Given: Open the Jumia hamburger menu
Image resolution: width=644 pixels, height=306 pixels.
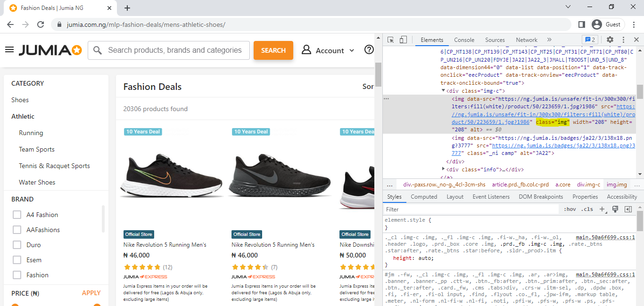Looking at the screenshot, I should coord(9,50).
